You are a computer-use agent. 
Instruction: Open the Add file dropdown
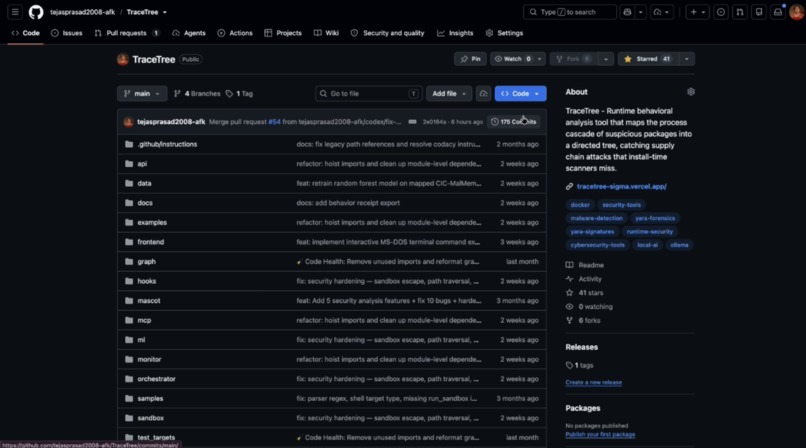click(449, 94)
